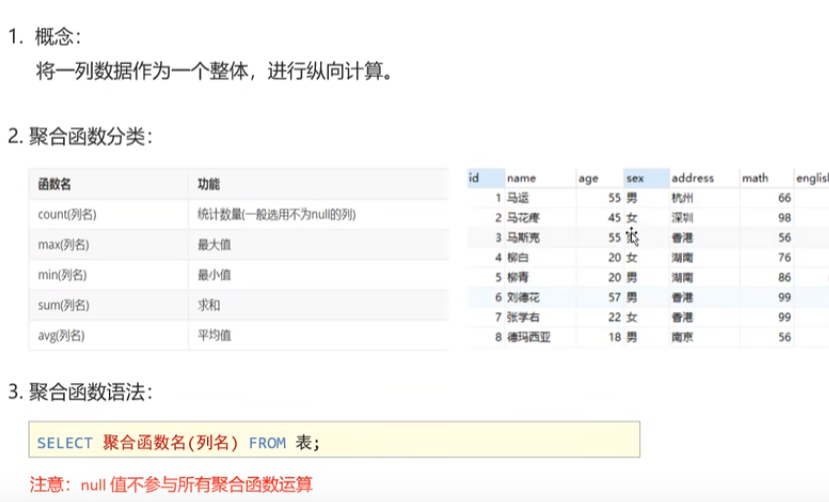Select the name cell "马运"
Screen dimensions: 829x502
pos(518,198)
